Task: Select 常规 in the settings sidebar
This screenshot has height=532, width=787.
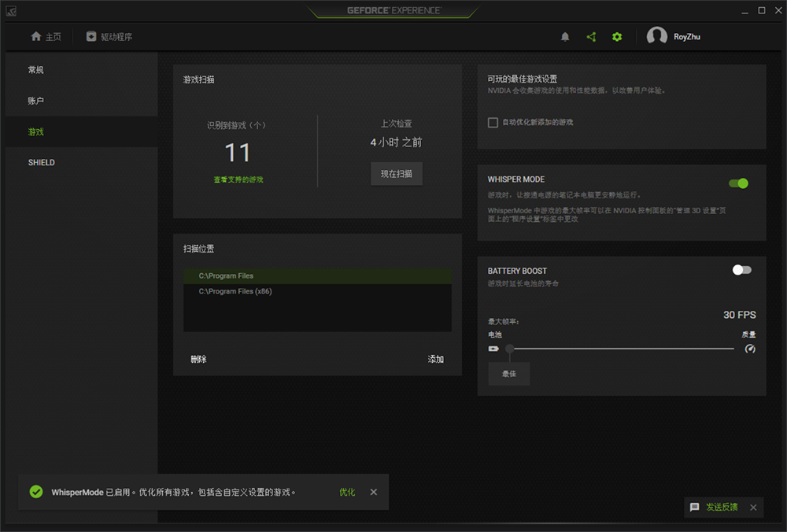Action: pos(36,70)
